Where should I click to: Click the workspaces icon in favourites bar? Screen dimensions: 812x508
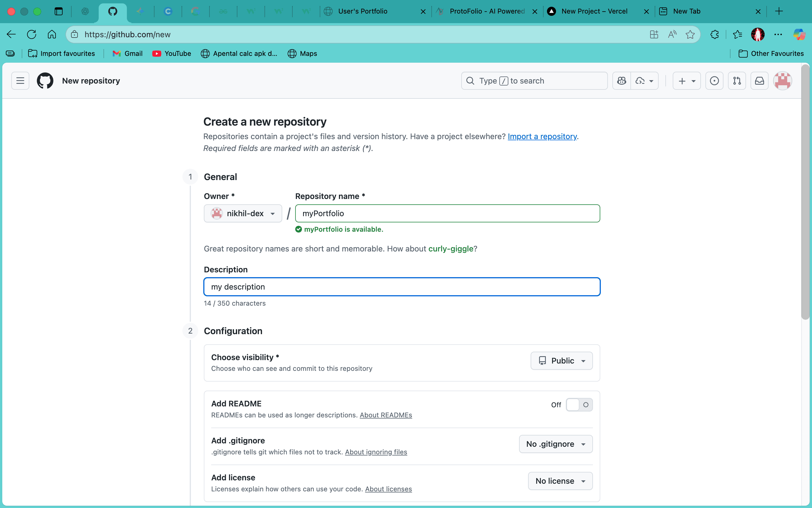[10, 53]
